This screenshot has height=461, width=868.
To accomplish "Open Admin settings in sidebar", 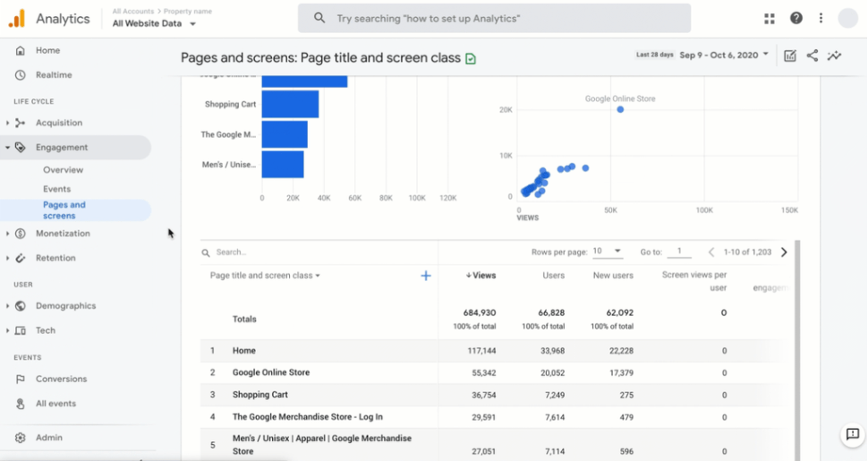I will pyautogui.click(x=49, y=438).
